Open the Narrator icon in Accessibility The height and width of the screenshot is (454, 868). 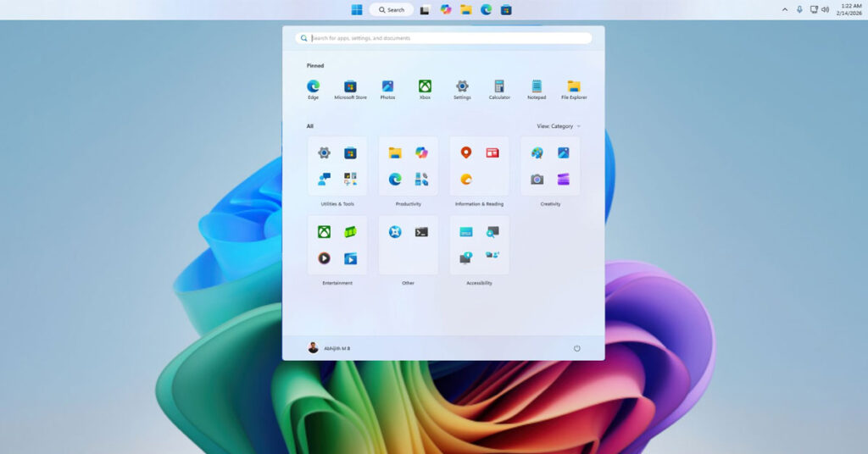pos(466,258)
